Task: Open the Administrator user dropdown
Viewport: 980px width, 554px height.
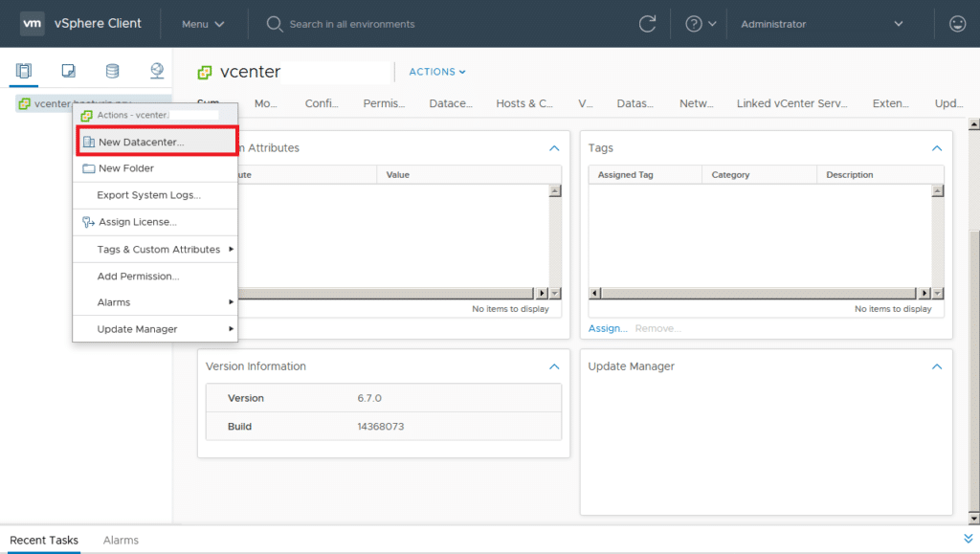Action: click(x=821, y=24)
